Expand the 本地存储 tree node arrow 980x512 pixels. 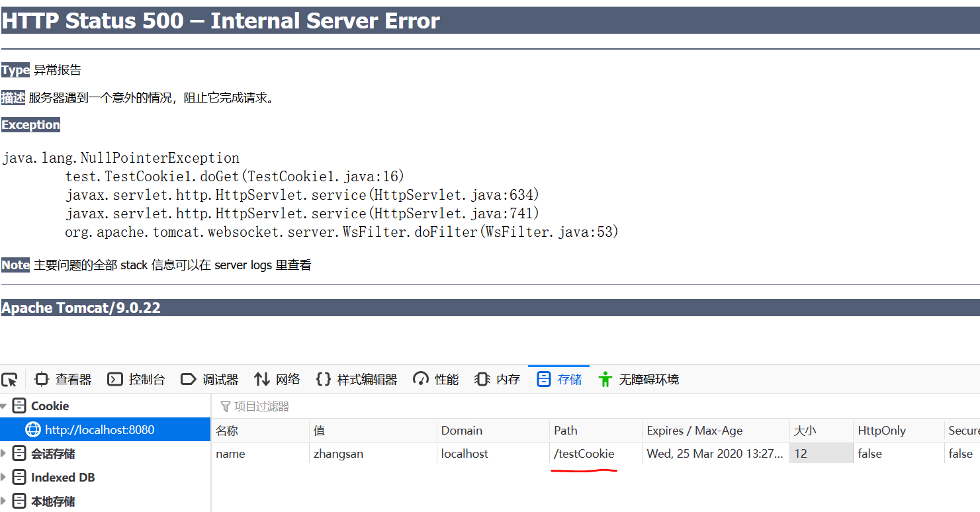coord(4,501)
